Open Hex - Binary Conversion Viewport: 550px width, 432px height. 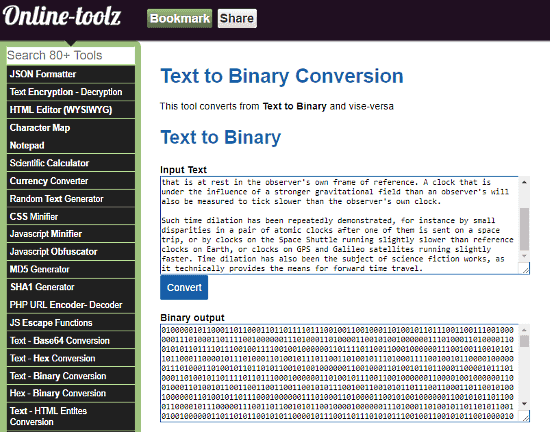coord(71,393)
